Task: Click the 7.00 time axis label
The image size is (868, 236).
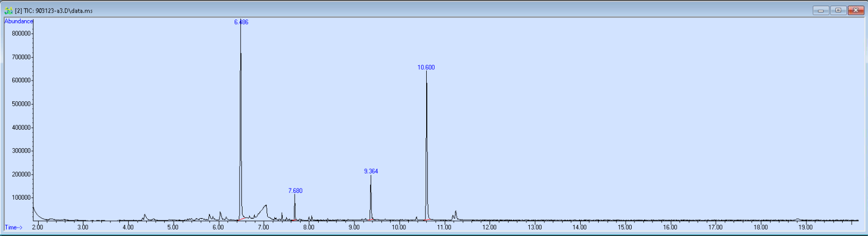Action: tap(263, 228)
